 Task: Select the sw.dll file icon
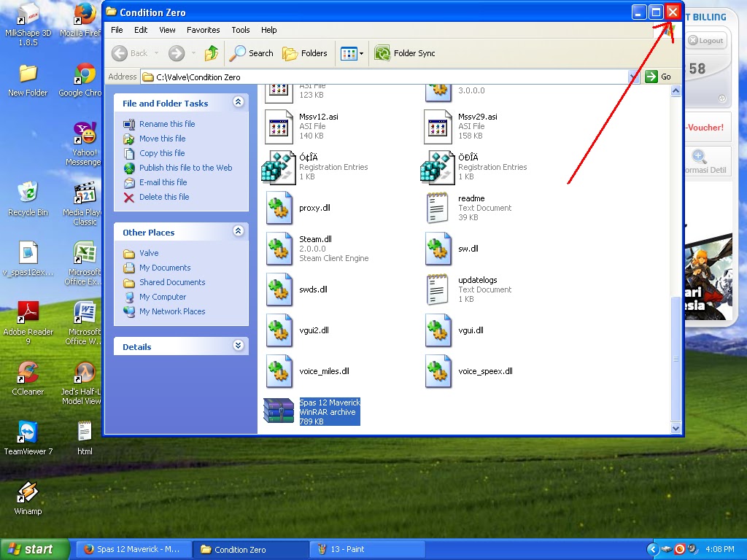(438, 249)
